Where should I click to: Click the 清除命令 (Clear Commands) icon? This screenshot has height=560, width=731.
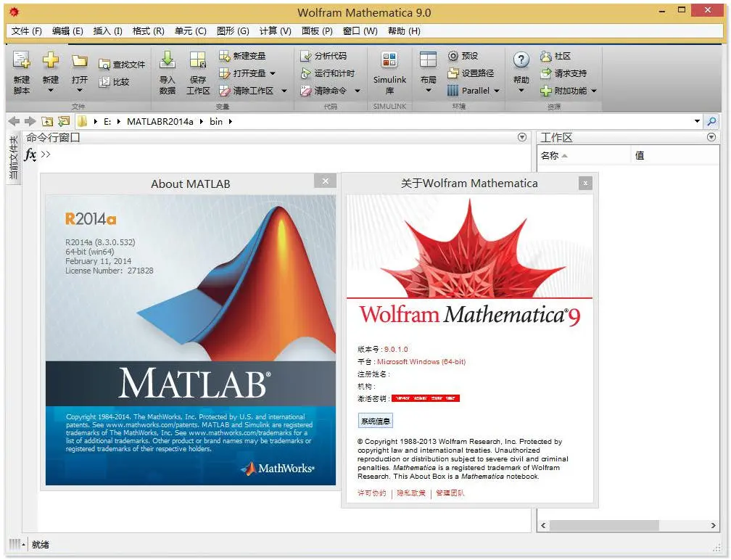tap(305, 91)
